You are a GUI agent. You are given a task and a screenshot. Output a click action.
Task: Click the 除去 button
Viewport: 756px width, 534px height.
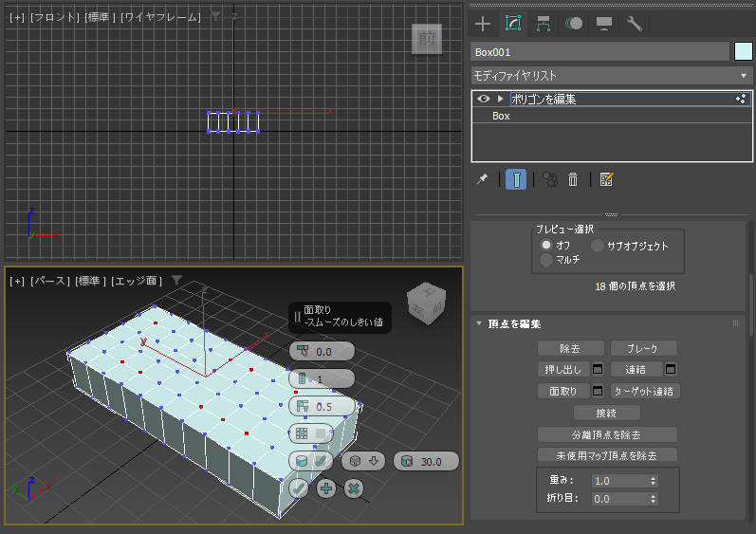tap(570, 348)
